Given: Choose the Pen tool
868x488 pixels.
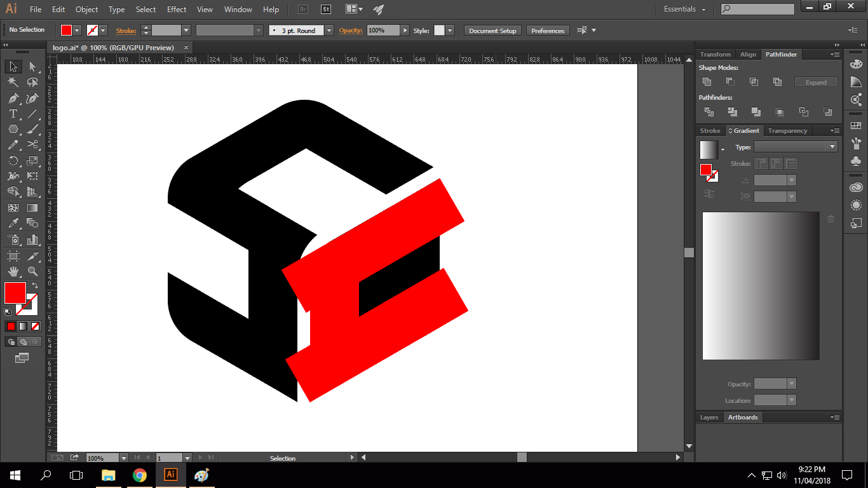Looking at the screenshot, I should (x=13, y=98).
